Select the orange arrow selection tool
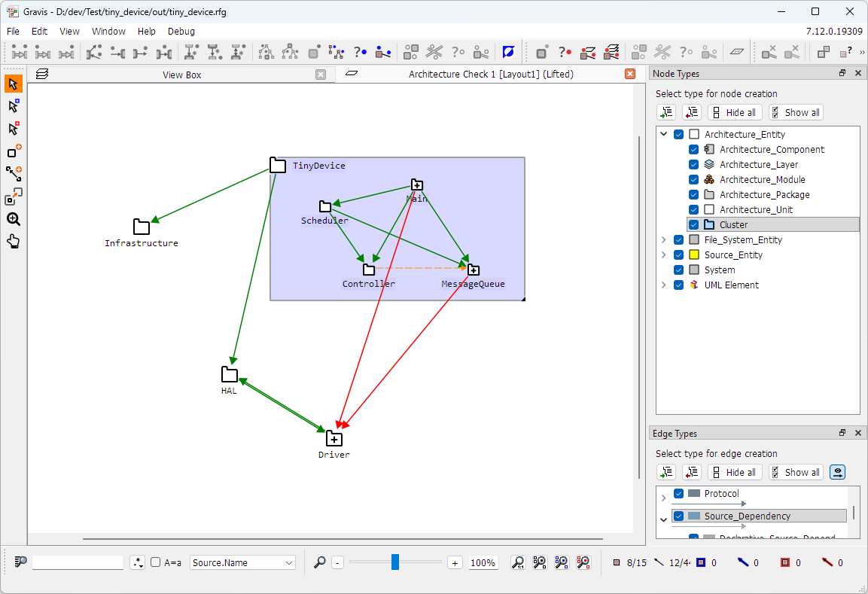The image size is (868, 594). (x=14, y=84)
